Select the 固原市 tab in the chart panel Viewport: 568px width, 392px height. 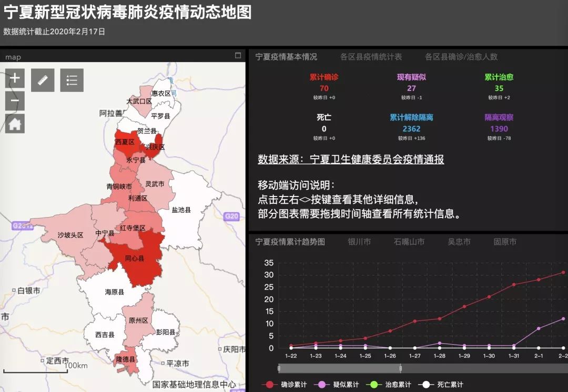click(505, 242)
